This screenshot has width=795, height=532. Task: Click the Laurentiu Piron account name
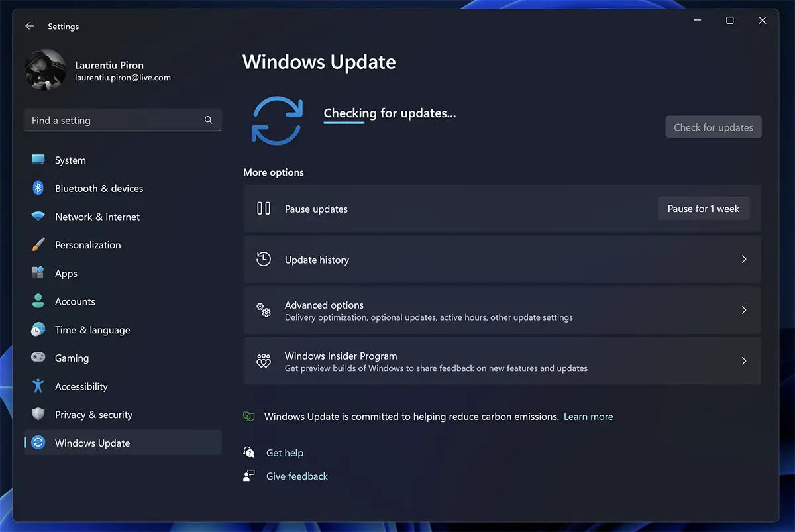point(109,65)
